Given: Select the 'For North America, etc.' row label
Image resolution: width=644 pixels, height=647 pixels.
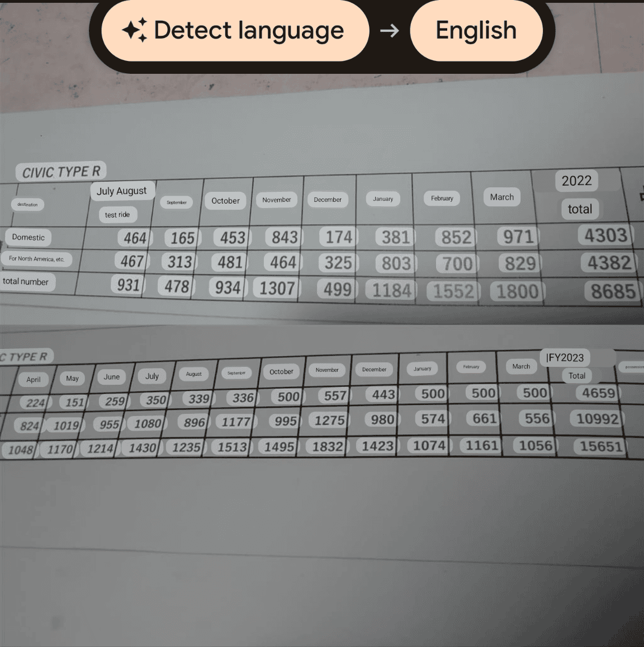Looking at the screenshot, I should (37, 259).
